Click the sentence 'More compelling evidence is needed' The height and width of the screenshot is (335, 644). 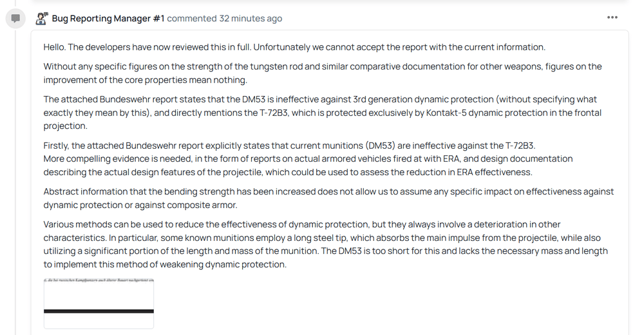pyautogui.click(x=308, y=165)
